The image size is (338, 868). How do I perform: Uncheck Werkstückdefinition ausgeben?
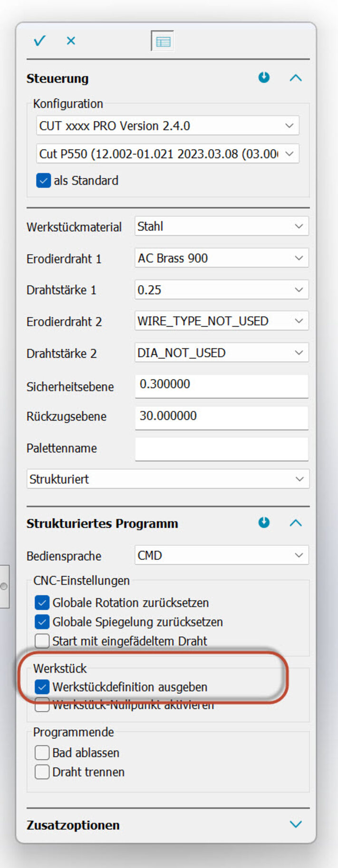pos(42,687)
